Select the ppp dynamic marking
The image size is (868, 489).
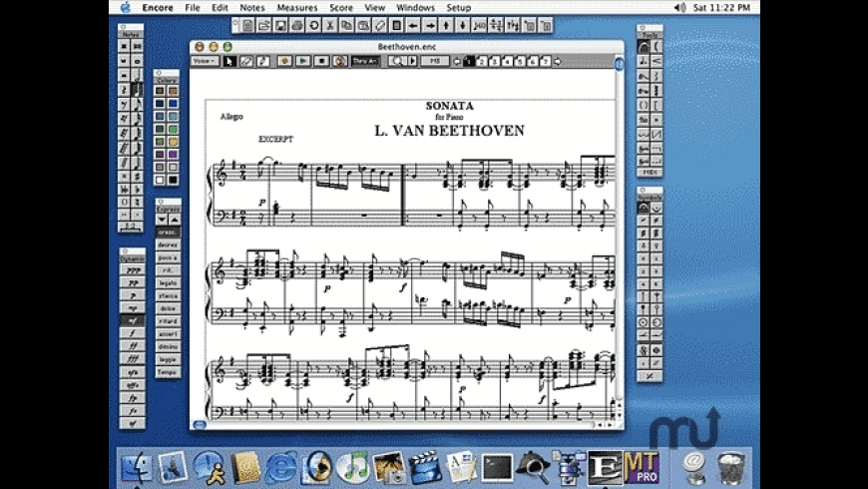[133, 270]
